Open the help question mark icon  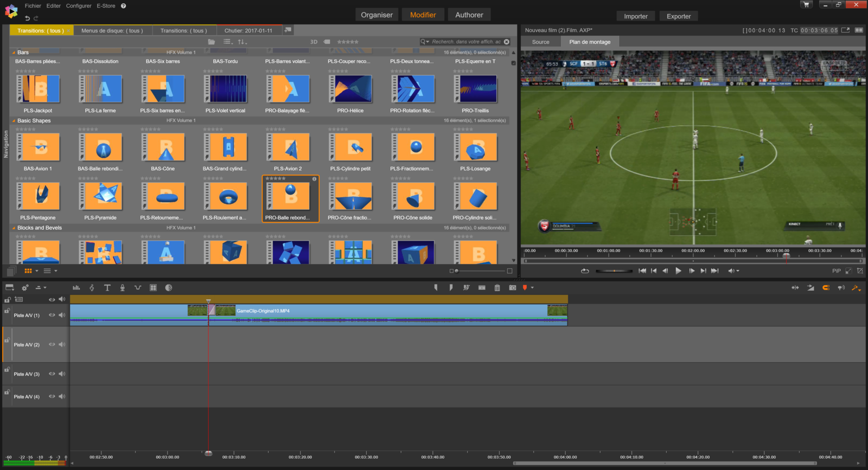pyautogui.click(x=123, y=6)
